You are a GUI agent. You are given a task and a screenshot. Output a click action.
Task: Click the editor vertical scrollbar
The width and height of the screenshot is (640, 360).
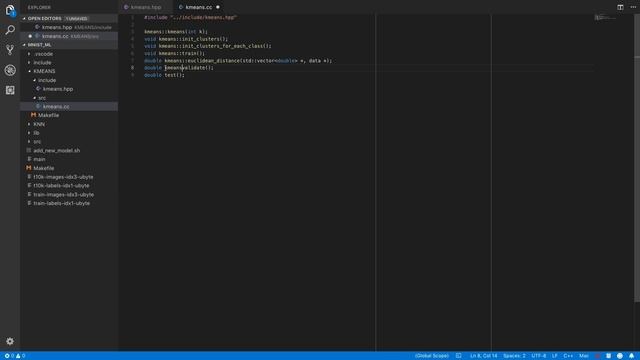click(x=637, y=158)
